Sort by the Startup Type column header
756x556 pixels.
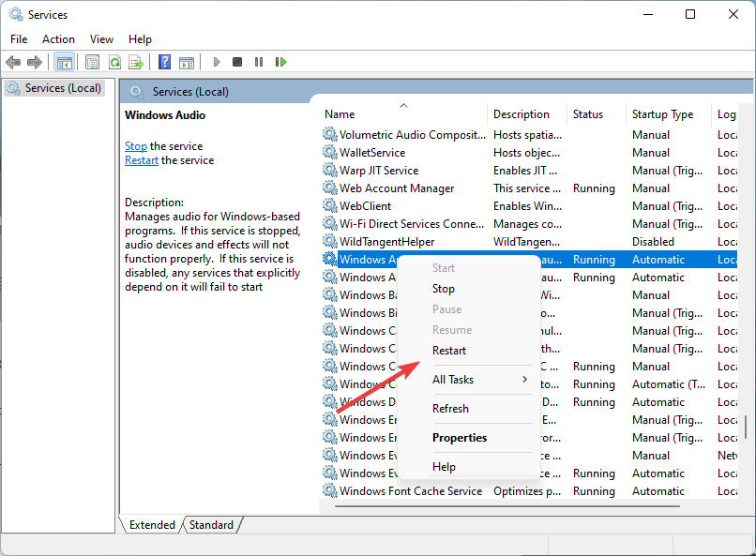[669, 114]
